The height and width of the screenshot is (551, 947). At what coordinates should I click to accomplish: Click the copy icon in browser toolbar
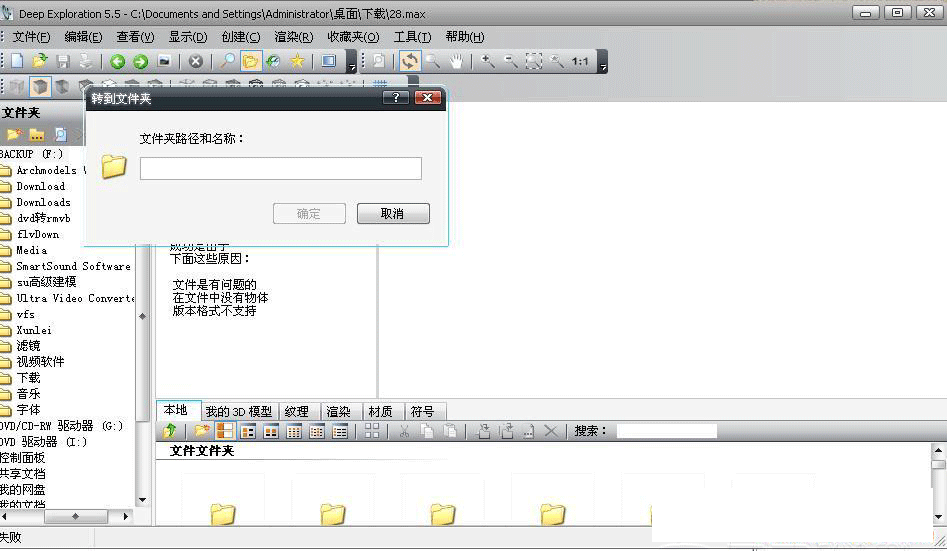click(427, 431)
